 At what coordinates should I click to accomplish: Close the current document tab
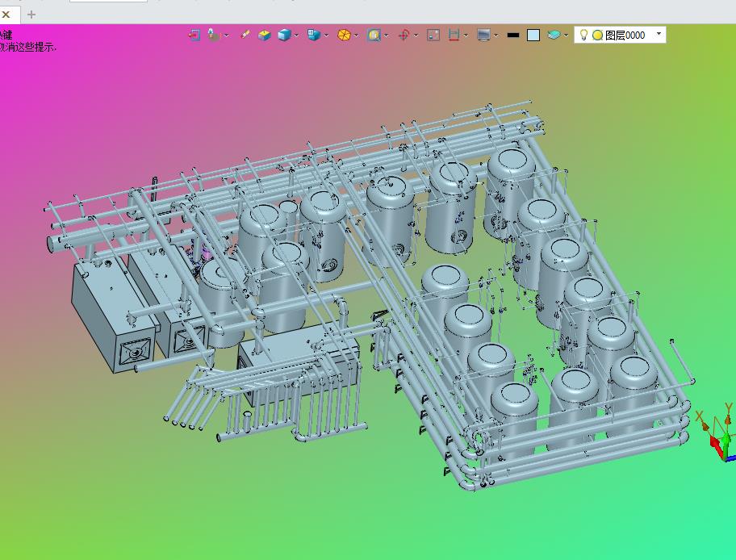coord(6,15)
